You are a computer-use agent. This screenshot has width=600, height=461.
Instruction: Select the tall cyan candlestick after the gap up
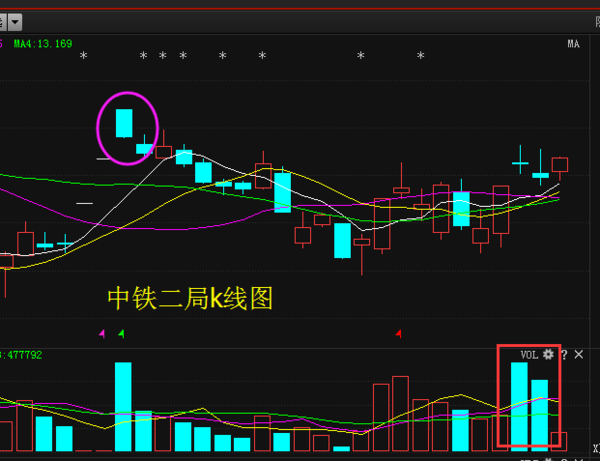124,123
